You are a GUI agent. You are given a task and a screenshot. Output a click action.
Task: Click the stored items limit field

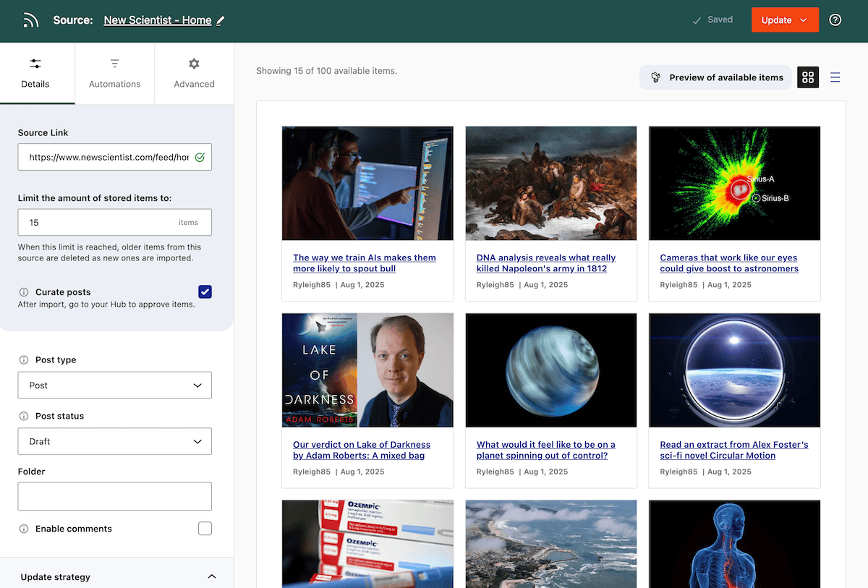[115, 222]
